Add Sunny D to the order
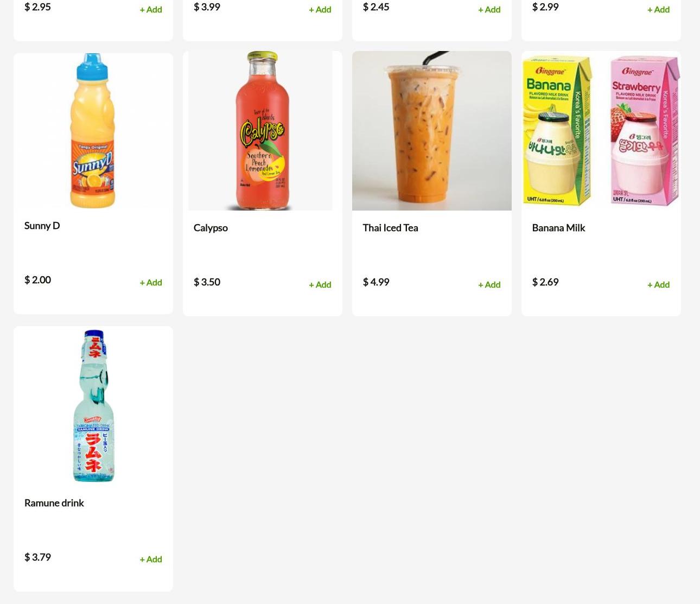The height and width of the screenshot is (604, 700). pyautogui.click(x=151, y=282)
